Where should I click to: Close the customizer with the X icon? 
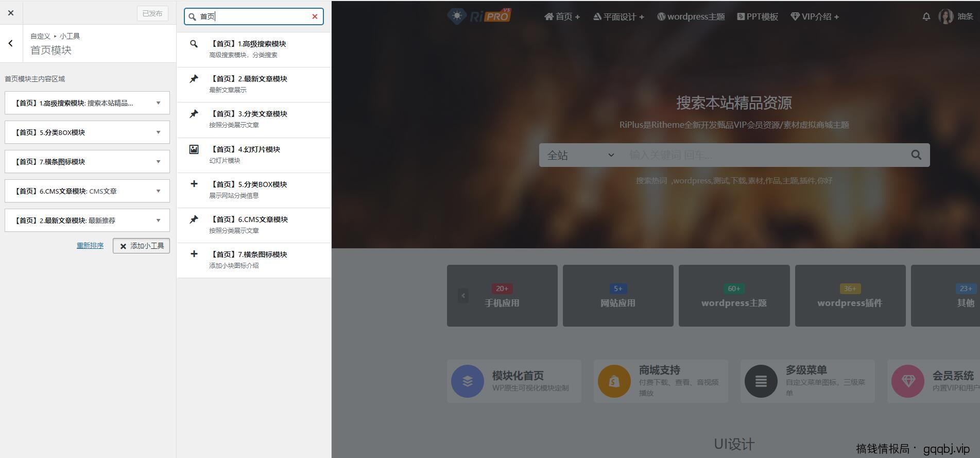point(11,13)
